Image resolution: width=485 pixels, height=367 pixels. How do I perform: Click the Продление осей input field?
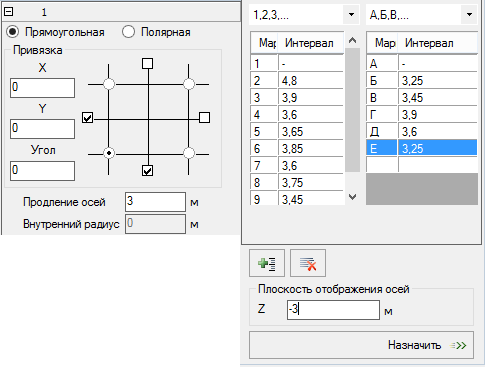[155, 202]
